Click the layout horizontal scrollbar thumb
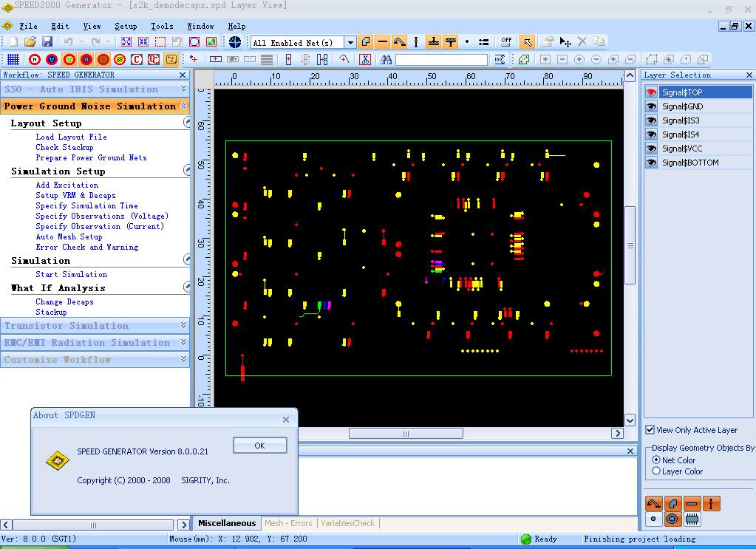Screen dimensions: 756x549 406,433
